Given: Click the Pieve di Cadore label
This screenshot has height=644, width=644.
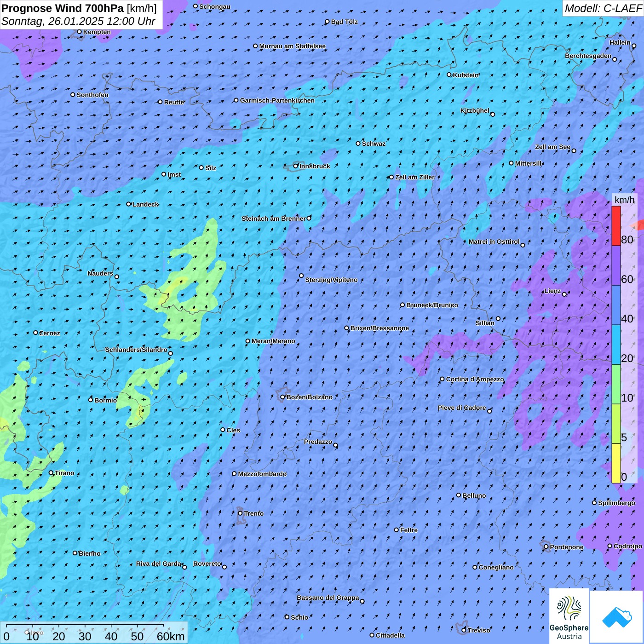Looking at the screenshot, I should click(x=462, y=408).
